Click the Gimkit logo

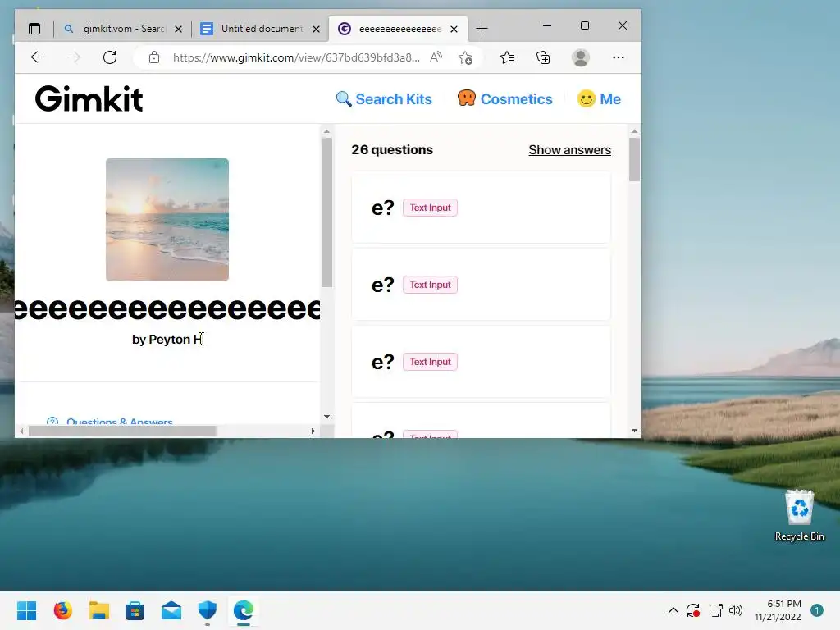click(89, 99)
